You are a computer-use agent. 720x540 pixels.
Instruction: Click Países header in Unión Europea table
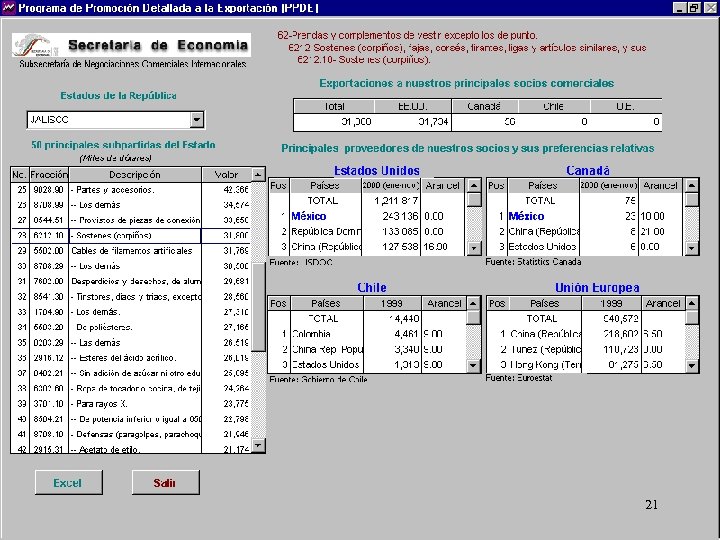tap(545, 304)
